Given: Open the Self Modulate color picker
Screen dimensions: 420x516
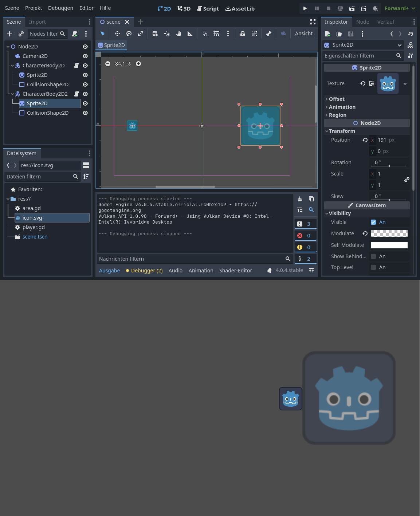Looking at the screenshot, I should pos(389,245).
